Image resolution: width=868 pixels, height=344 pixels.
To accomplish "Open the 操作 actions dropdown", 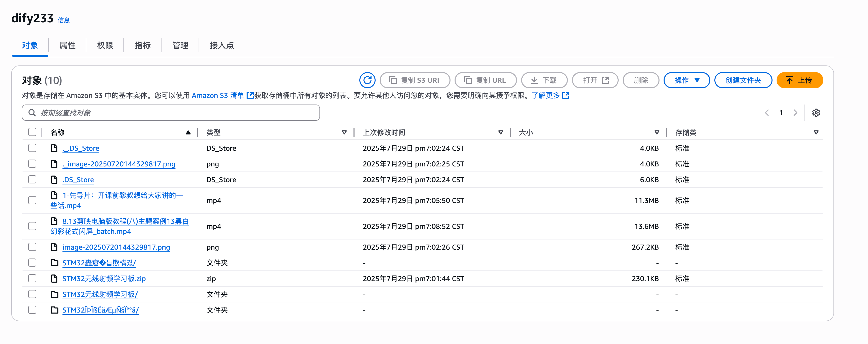I will pos(686,80).
